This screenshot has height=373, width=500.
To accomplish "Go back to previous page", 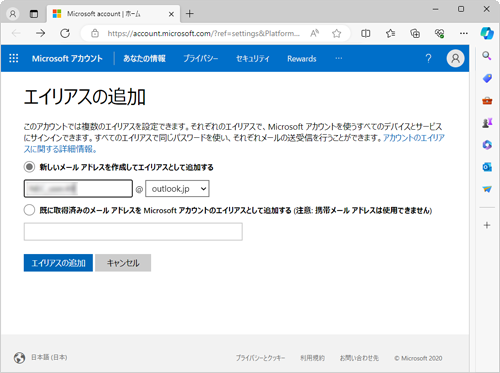I will pyautogui.click(x=16, y=33).
